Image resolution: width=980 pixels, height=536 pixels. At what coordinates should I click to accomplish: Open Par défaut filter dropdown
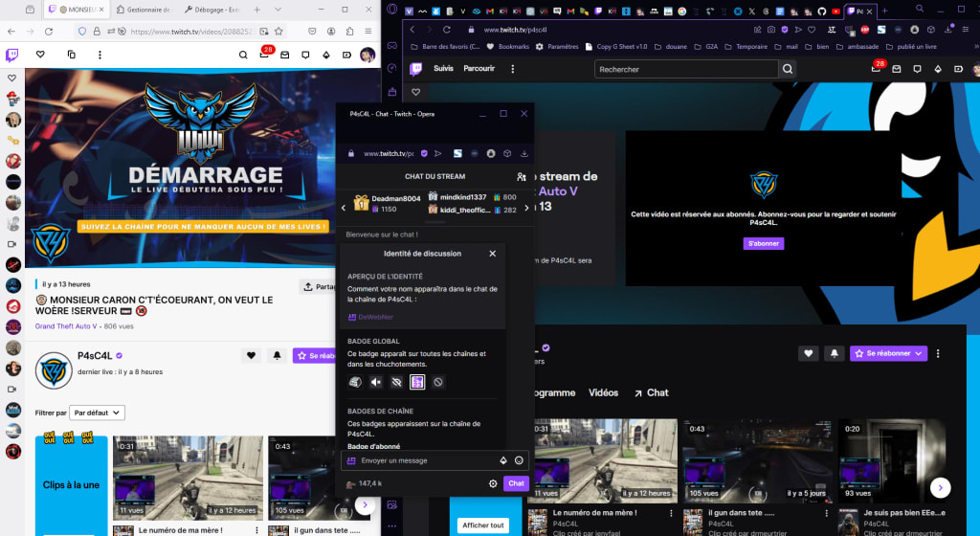pyautogui.click(x=97, y=413)
